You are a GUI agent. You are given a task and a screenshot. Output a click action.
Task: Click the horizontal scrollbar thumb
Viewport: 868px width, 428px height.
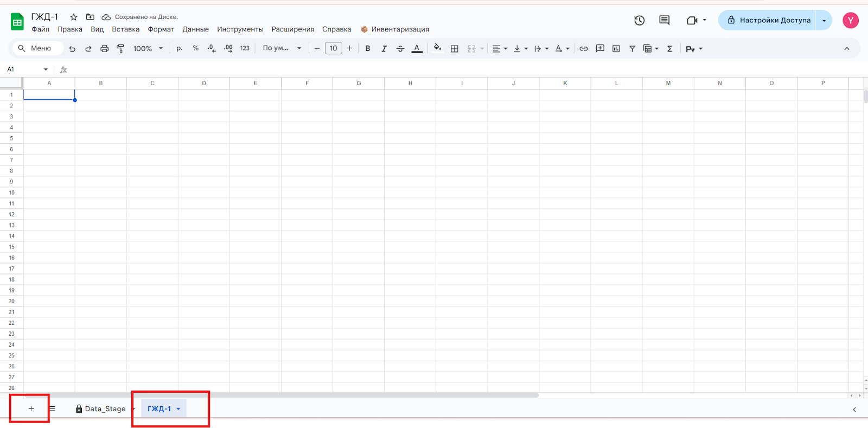pyautogui.click(x=281, y=395)
